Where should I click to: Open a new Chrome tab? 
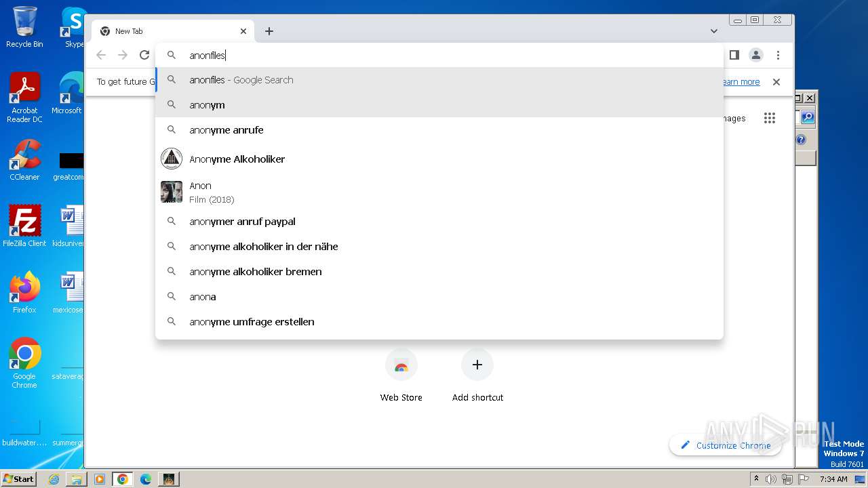pos(269,31)
